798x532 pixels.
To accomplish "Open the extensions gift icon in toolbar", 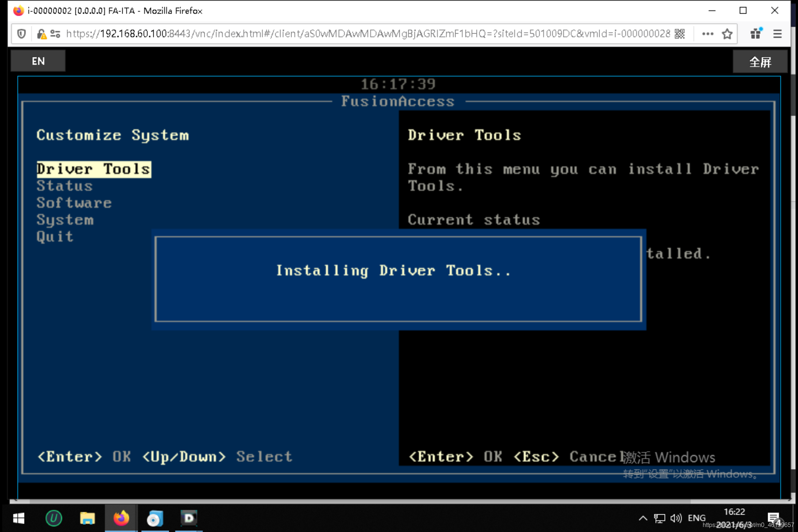I will pos(756,33).
